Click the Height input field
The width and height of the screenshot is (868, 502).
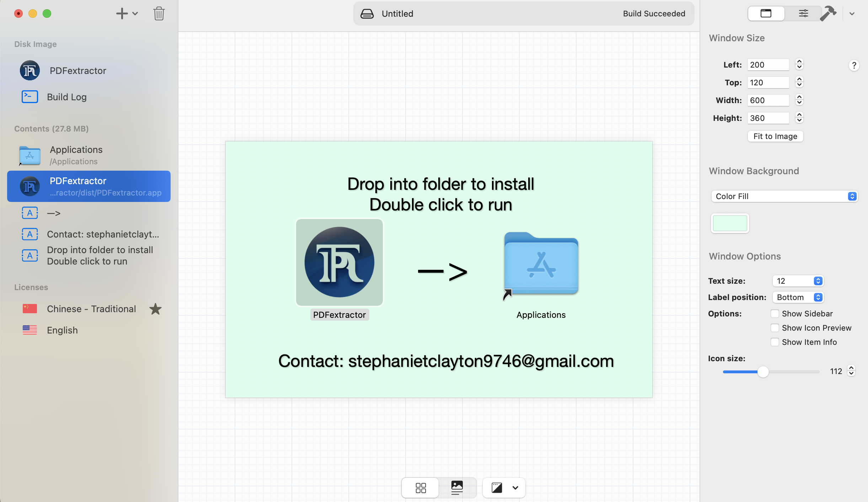click(768, 118)
